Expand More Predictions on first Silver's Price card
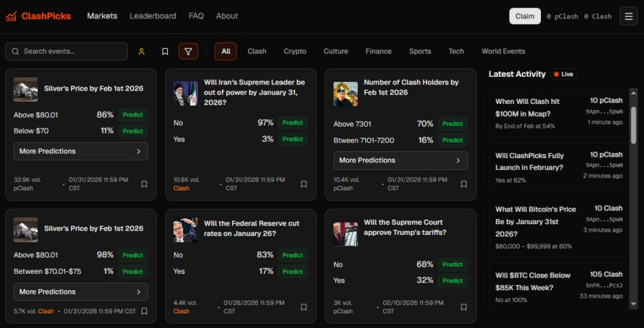 (80, 151)
